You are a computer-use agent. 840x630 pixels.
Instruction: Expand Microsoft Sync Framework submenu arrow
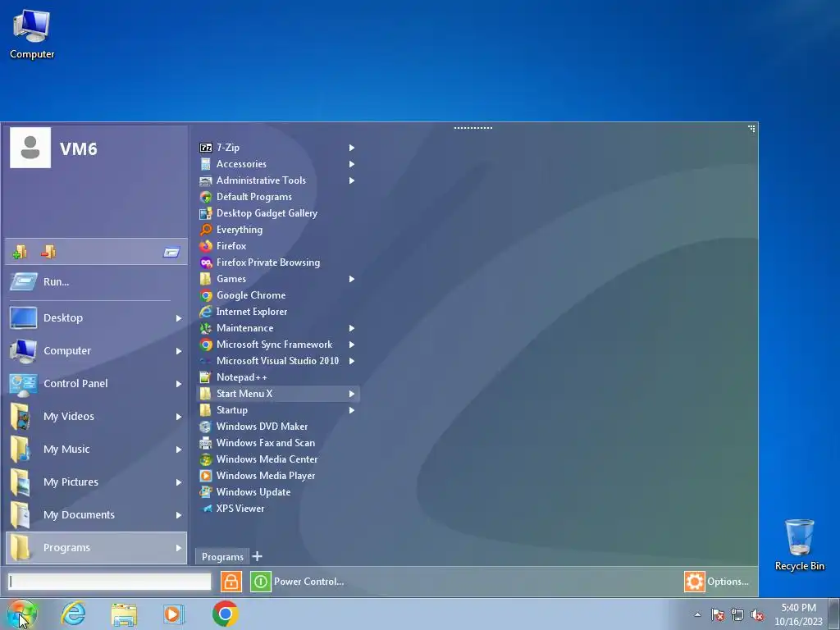click(352, 345)
